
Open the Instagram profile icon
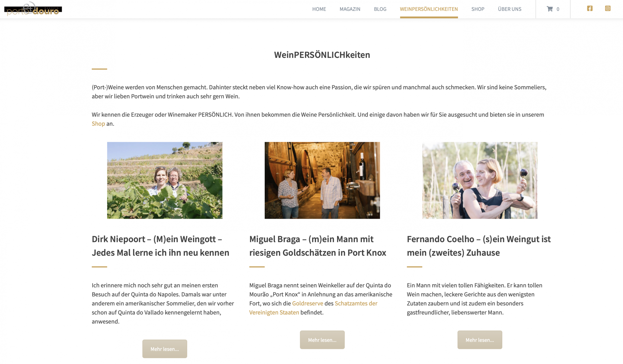pyautogui.click(x=608, y=9)
